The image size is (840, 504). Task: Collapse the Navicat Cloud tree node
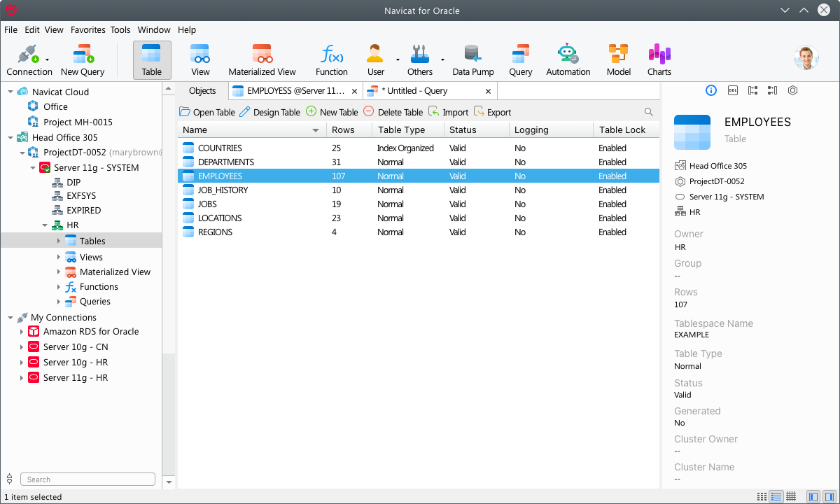click(x=10, y=92)
